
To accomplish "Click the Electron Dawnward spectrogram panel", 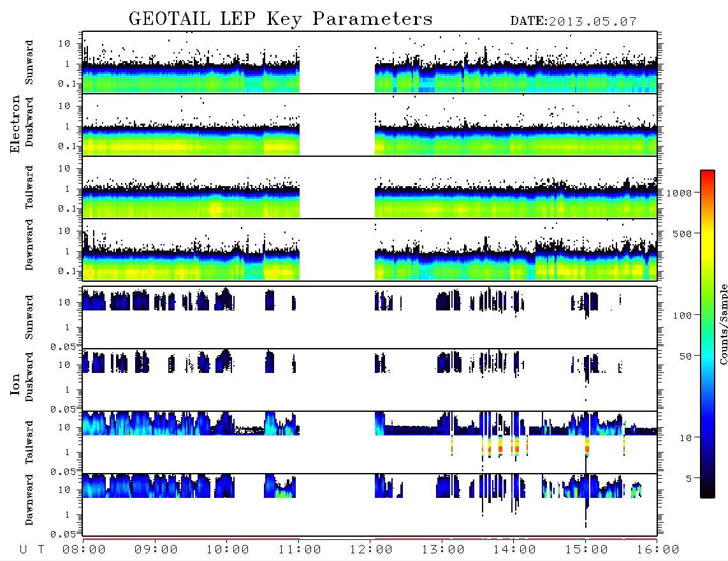I will [370, 249].
